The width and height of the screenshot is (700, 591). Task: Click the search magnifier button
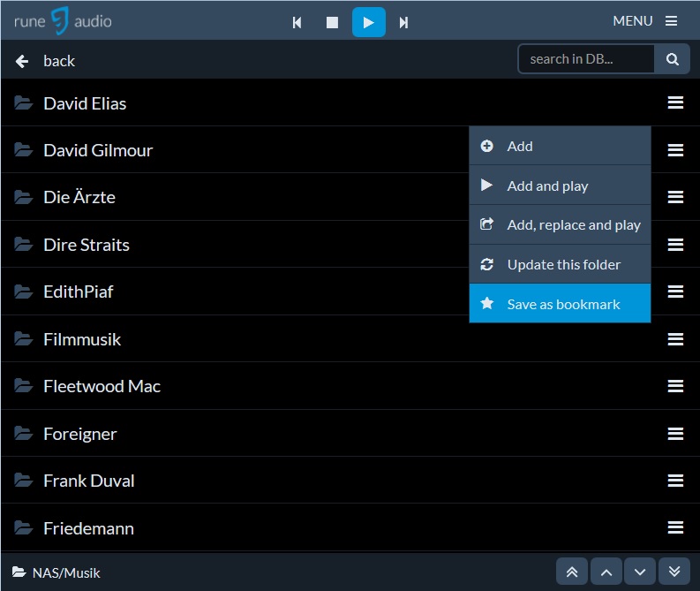pos(673,58)
